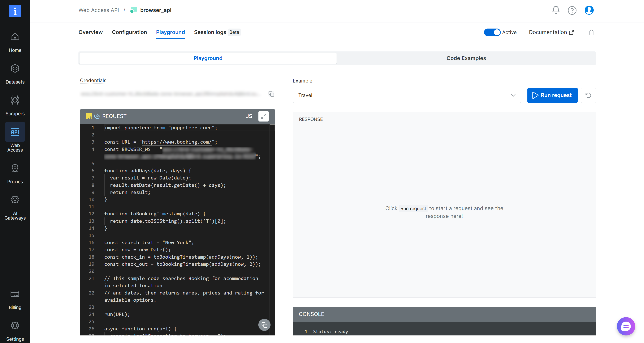Open Settings from the sidebar
Screen dimensions: 644x343
point(15,331)
